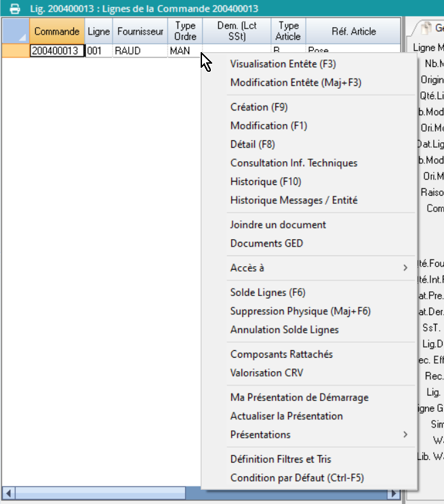Screen dimensions: 444x504
Task: Choose Visualisation Entête (F3) from the menu
Action: tap(283, 64)
